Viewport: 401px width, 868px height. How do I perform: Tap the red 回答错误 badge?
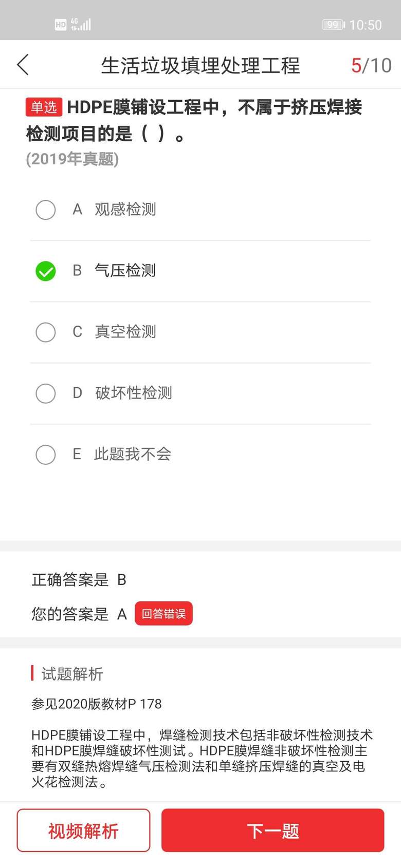tap(163, 613)
